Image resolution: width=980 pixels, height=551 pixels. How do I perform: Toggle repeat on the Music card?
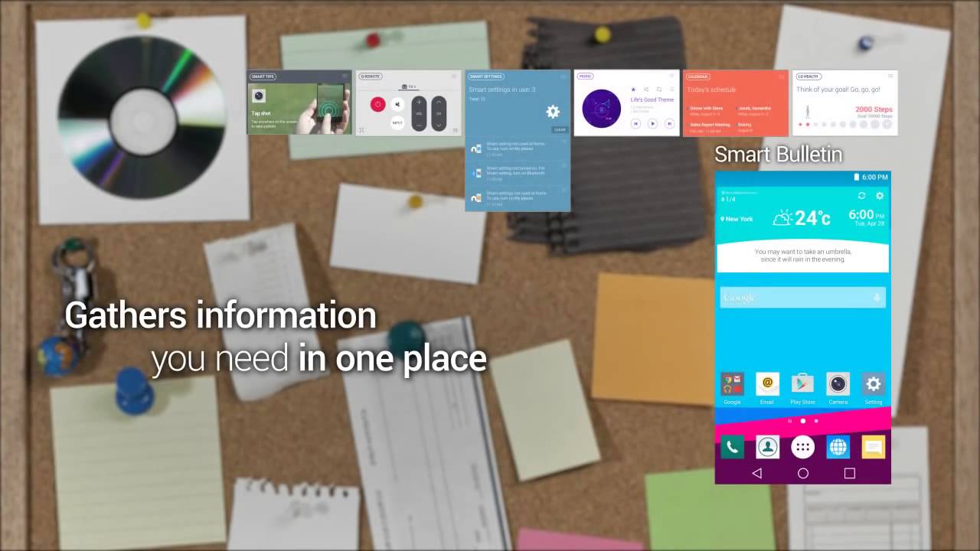(x=658, y=90)
